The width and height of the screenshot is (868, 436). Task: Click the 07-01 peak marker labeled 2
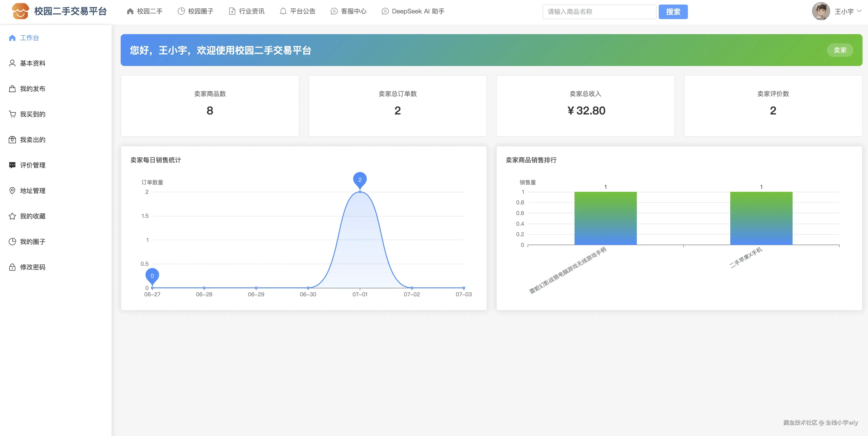coord(360,180)
